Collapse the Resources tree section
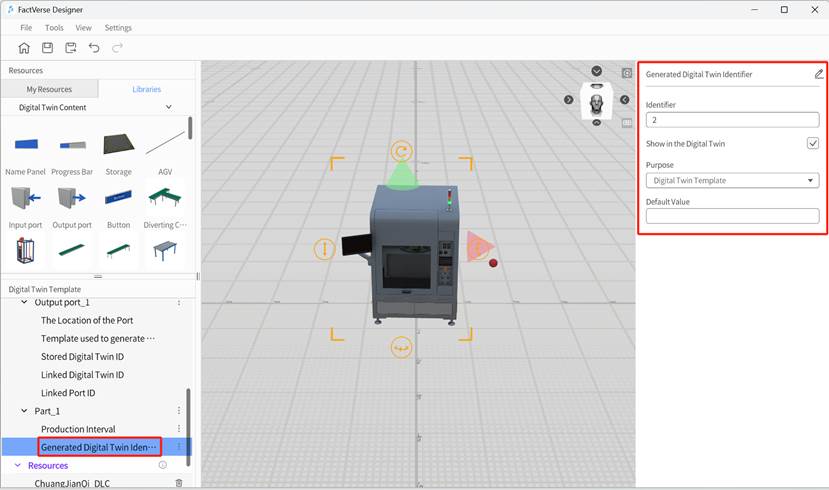Image resolution: width=829 pixels, height=490 pixels. point(17,465)
